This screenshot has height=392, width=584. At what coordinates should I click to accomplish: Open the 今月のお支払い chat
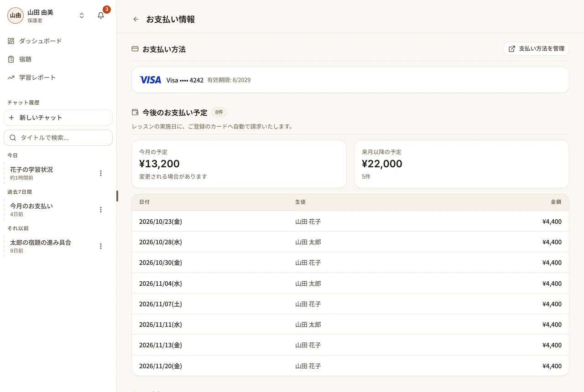[x=50, y=210]
